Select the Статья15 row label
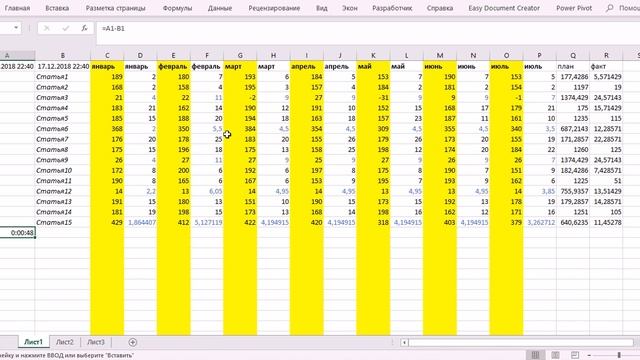Image resolution: width=640 pixels, height=360 pixels. (x=63, y=222)
